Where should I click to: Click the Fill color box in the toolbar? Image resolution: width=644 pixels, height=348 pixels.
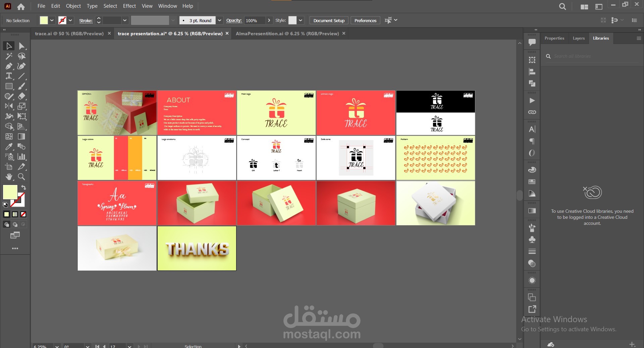pyautogui.click(x=10, y=192)
